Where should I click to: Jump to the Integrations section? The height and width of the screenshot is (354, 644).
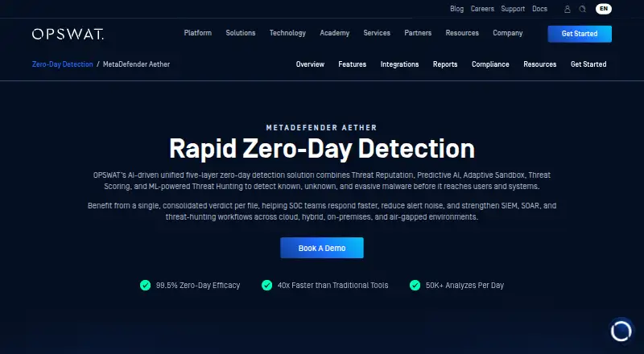tap(399, 64)
